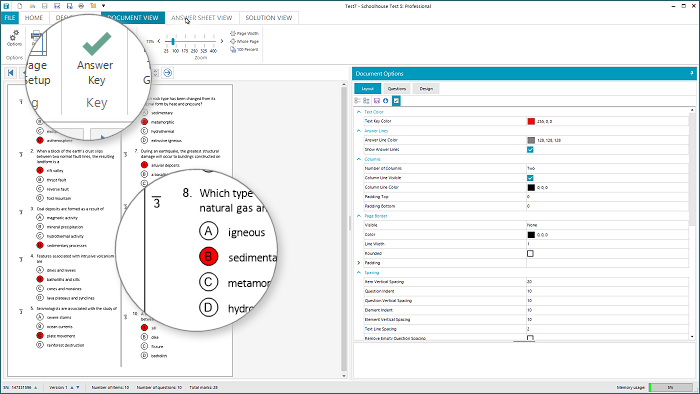Click the arrow next to SN in status bar
The width and height of the screenshot is (700, 394).
click(x=36, y=387)
